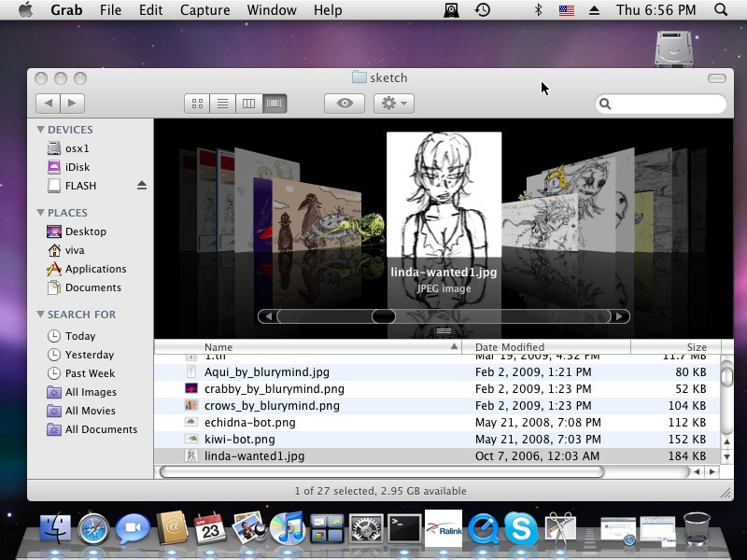
Task: Click the Quick Look eye button
Action: pyautogui.click(x=345, y=104)
